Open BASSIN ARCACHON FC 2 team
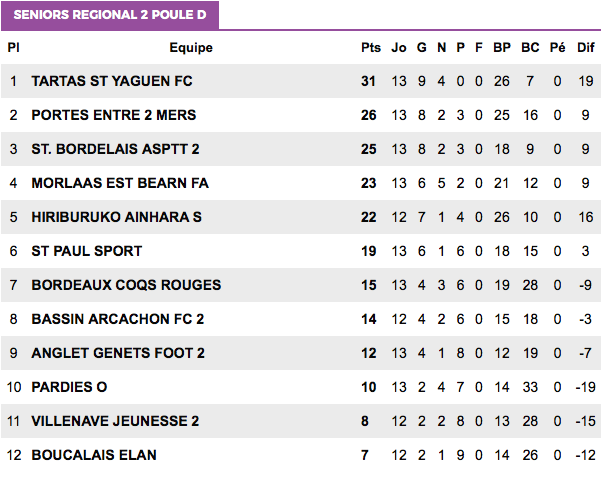The width and height of the screenshot is (603, 477). [118, 319]
